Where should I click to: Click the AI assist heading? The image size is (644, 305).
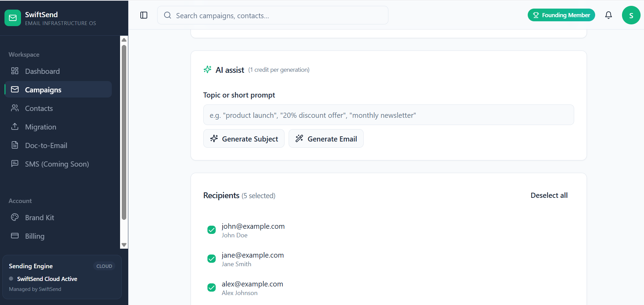pos(230,70)
